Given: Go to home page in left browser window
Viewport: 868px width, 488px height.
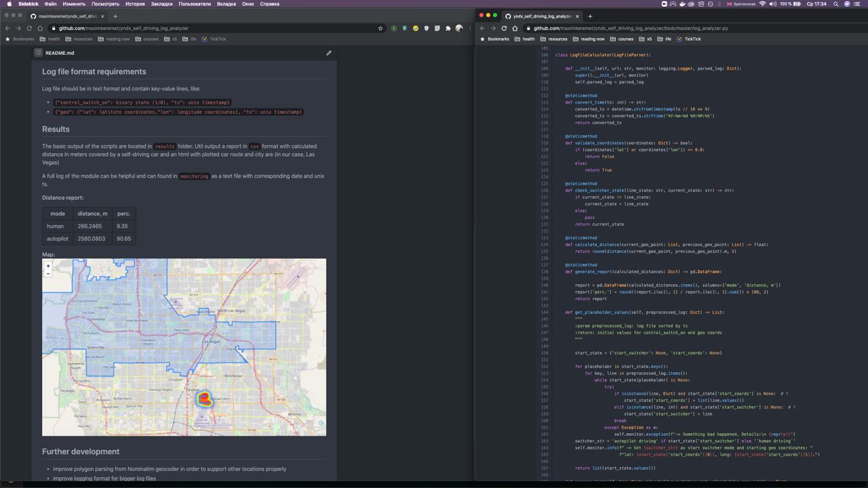Looking at the screenshot, I should pos(40,28).
